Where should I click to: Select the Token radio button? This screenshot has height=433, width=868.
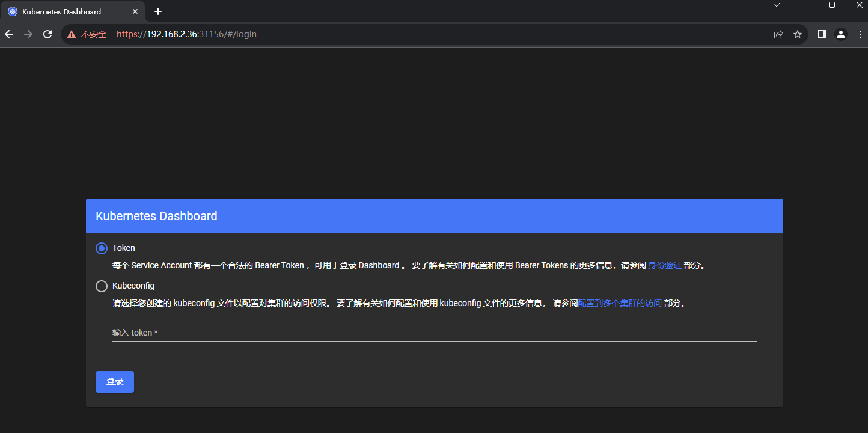[x=102, y=248]
